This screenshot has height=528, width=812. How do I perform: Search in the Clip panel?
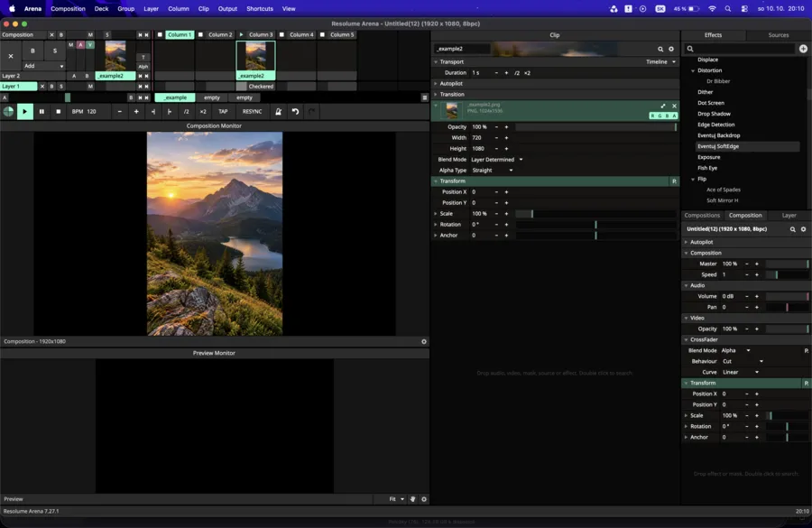660,49
